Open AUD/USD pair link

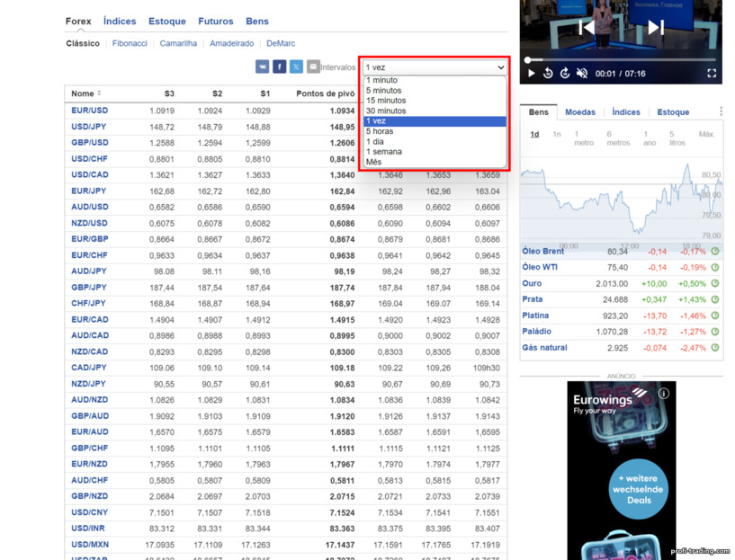tap(90, 207)
